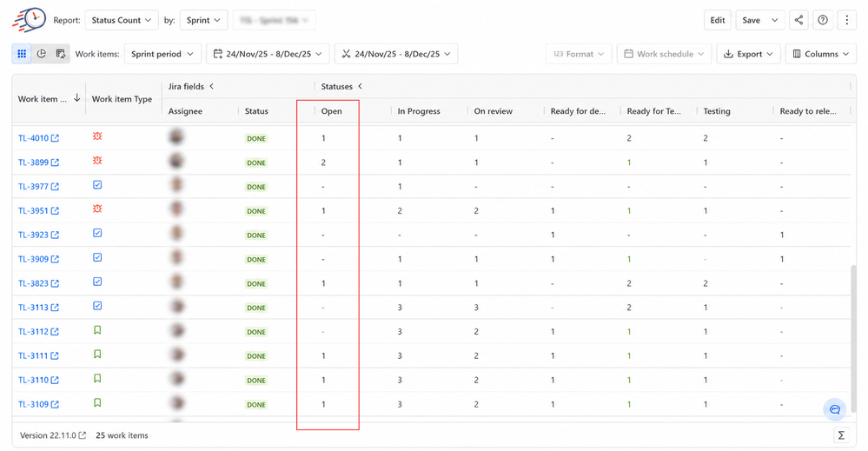Switch to the pivot table view icon
The width and height of the screenshot is (868, 451).
60,54
